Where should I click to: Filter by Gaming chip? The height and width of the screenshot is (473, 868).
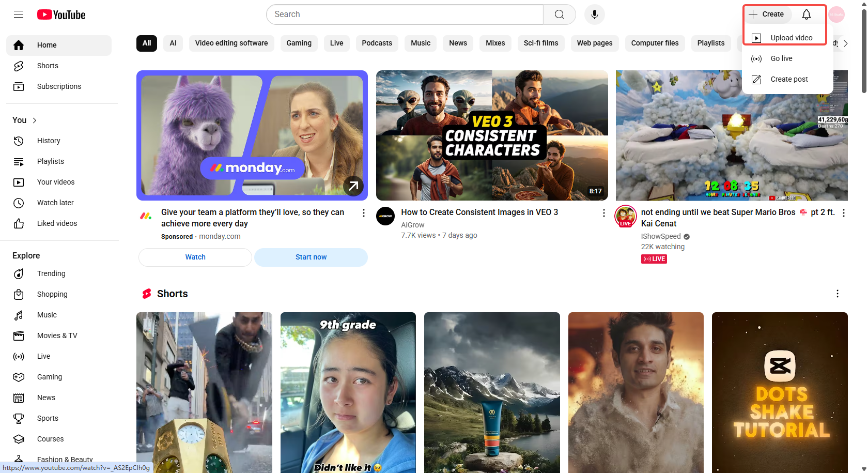(x=299, y=43)
